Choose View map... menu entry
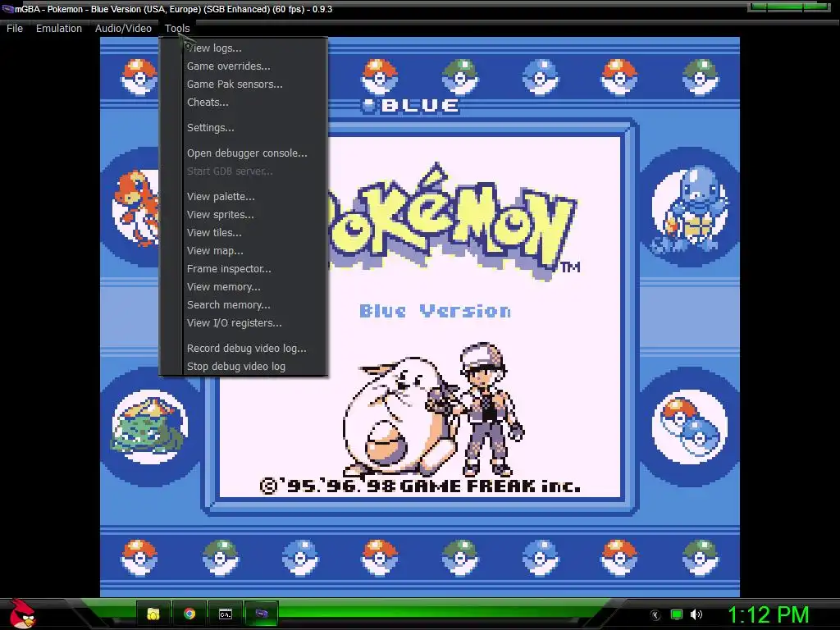The height and width of the screenshot is (630, 840). 244,251
